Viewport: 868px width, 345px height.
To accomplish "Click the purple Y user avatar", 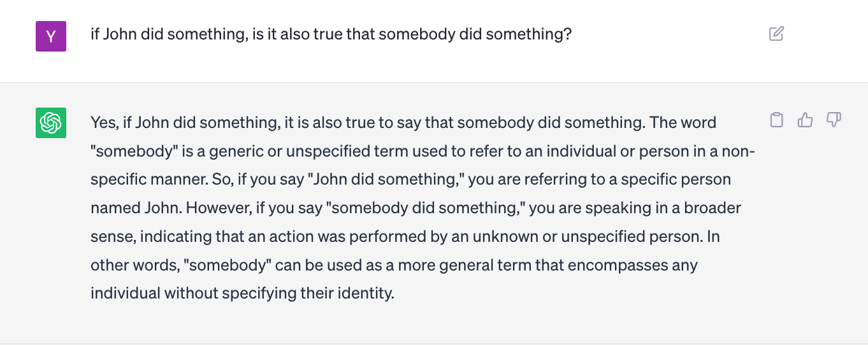I will 51,36.
